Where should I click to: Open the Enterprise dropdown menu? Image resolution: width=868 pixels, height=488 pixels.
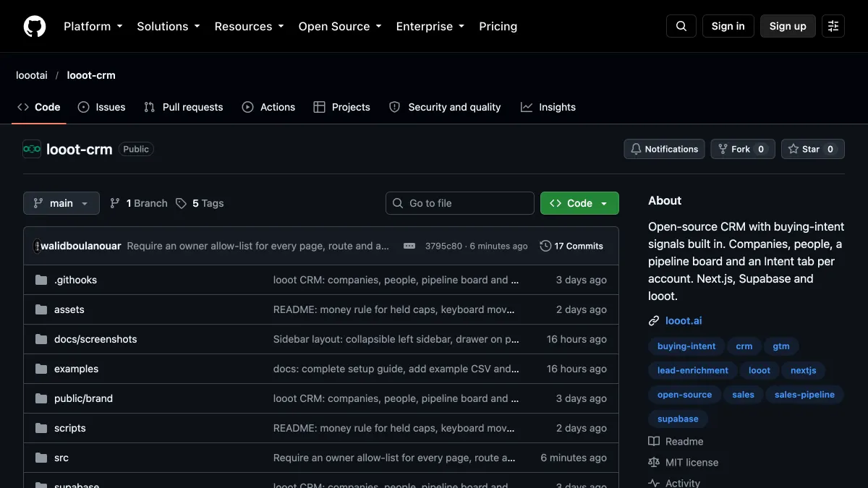click(431, 26)
